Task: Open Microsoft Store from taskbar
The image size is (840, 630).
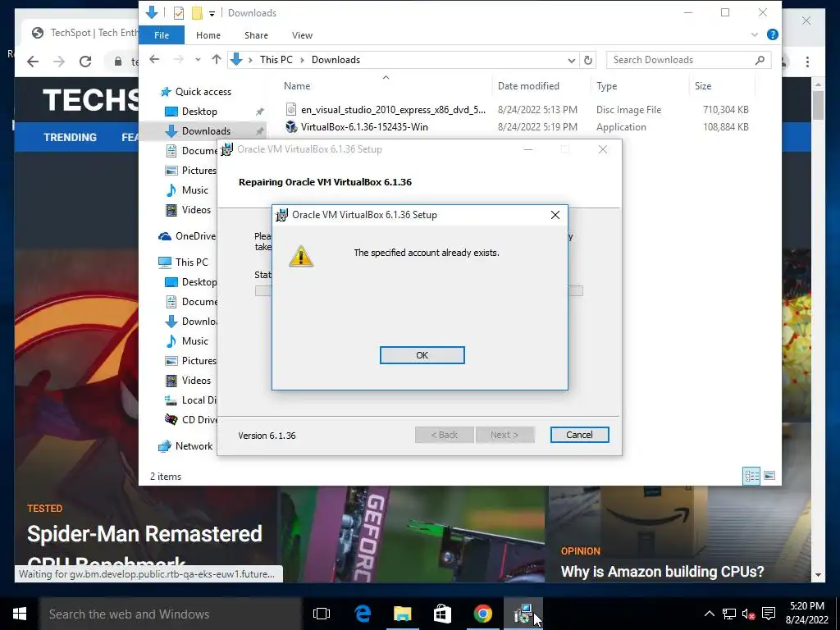Action: tap(442, 614)
